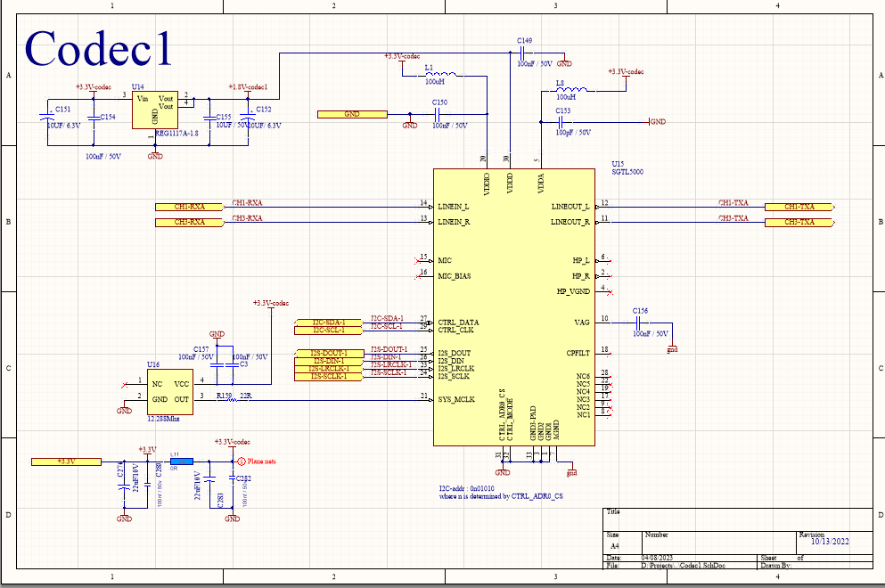Click the Codec1 sheet title text
The width and height of the screenshot is (885, 588).
[98, 49]
